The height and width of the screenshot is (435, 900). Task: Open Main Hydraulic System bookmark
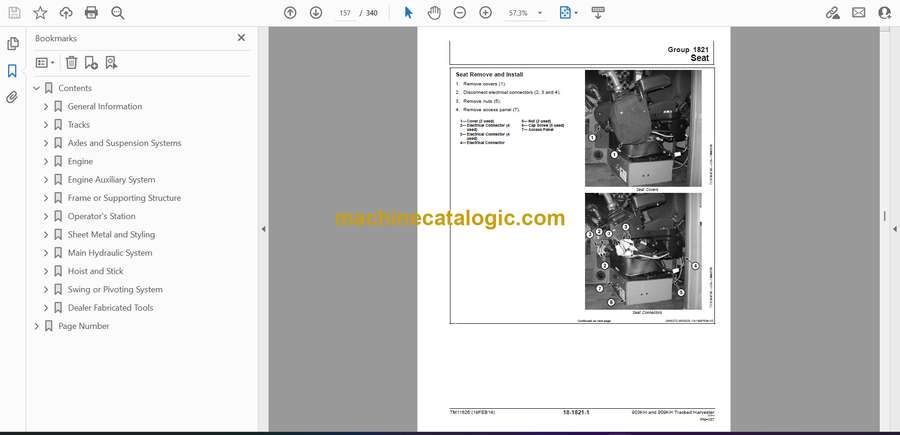tap(110, 253)
